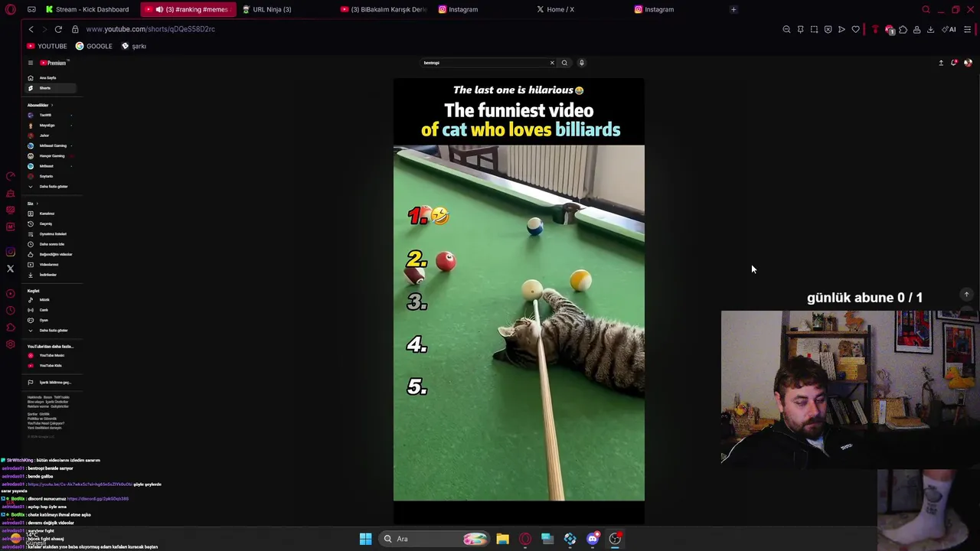Open OBS Studio from the taskbar
980x551 pixels.
click(x=615, y=539)
